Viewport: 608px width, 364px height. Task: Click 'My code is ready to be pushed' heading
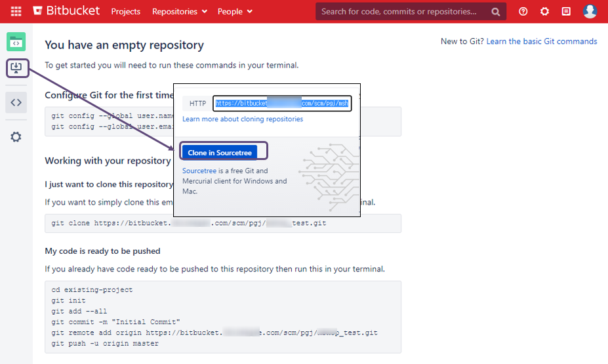pos(102,251)
